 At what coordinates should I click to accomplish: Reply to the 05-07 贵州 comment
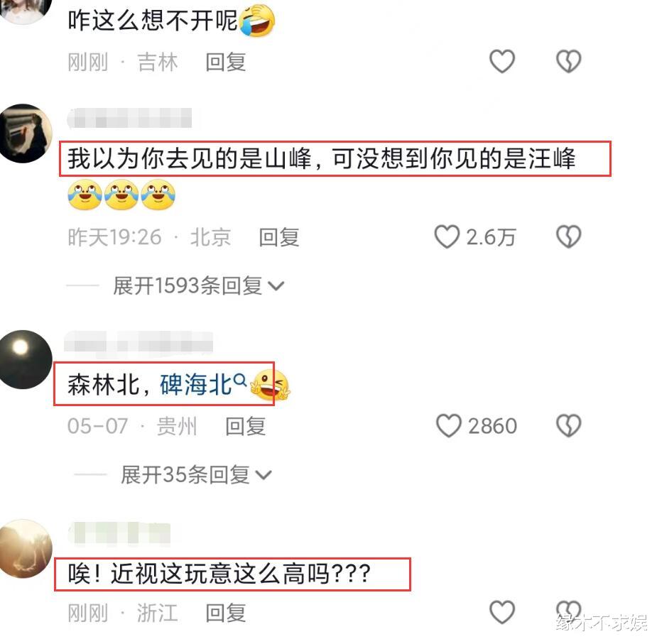[x=246, y=426]
